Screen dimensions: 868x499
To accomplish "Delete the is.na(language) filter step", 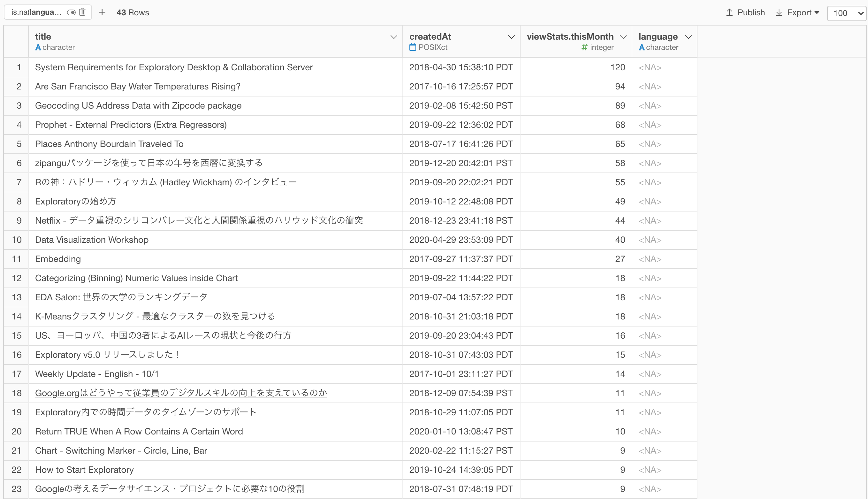I will click(82, 12).
